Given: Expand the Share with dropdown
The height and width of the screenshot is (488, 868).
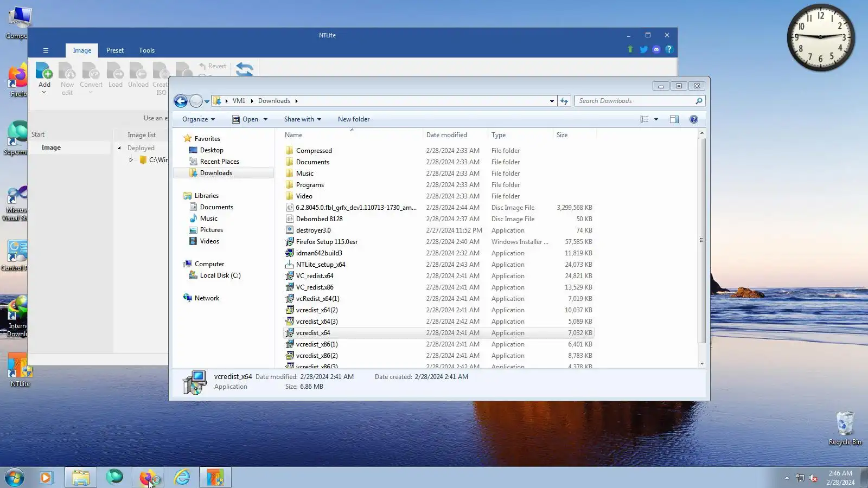Looking at the screenshot, I should [x=303, y=119].
